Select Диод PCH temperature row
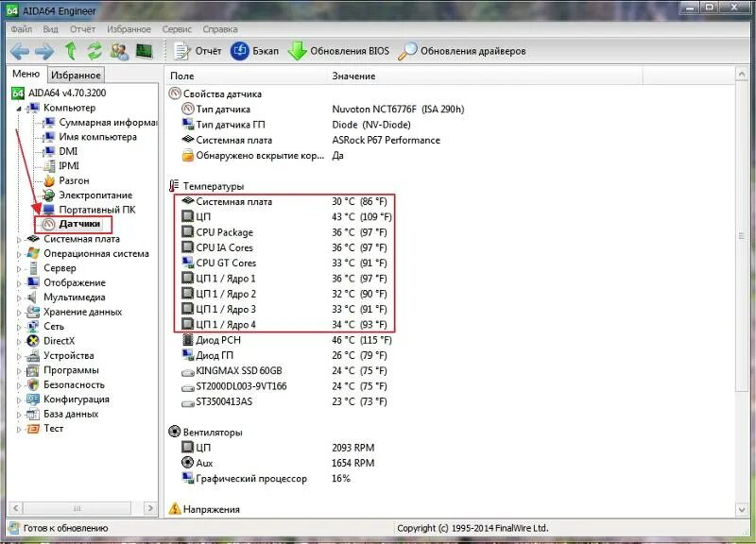This screenshot has height=544, width=756. point(287,340)
